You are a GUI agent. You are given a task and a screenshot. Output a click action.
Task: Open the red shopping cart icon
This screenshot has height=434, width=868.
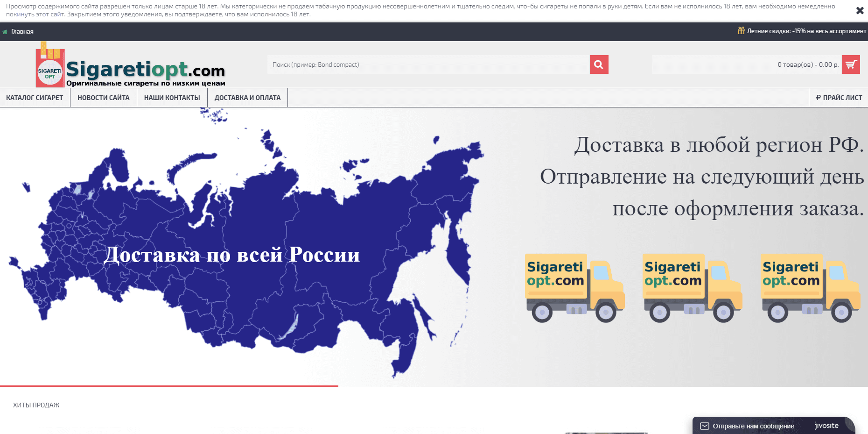point(851,64)
